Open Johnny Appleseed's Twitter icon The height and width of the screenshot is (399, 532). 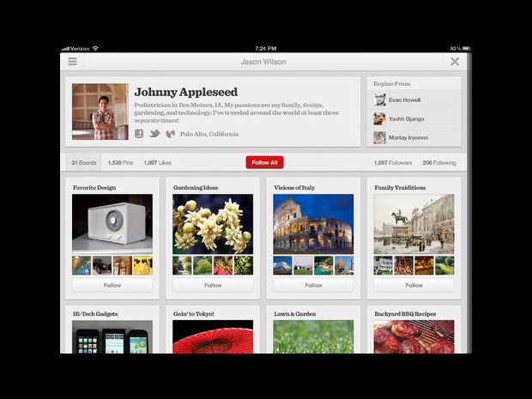(154, 134)
